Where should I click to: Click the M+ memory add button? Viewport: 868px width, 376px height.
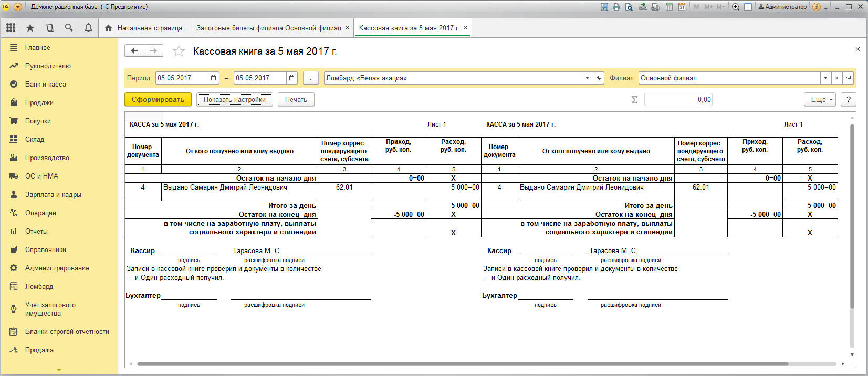coord(708,7)
